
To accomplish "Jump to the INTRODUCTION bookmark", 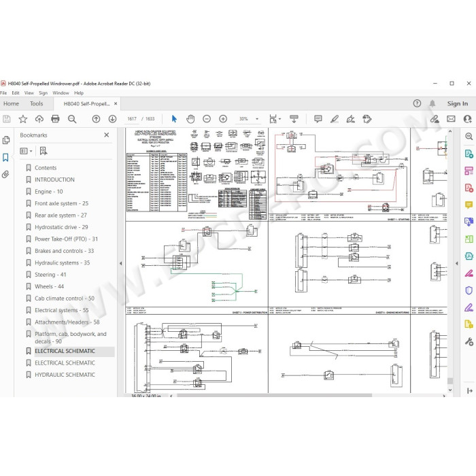I will [54, 180].
